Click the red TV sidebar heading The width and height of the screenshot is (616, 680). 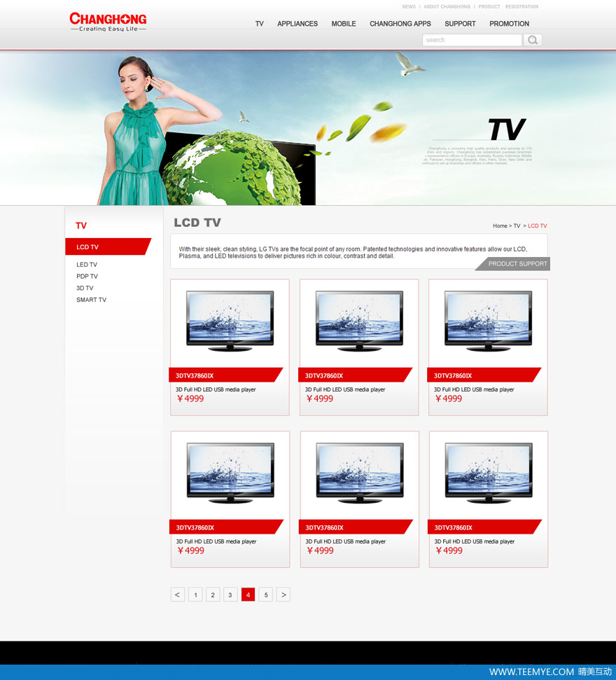click(x=81, y=225)
